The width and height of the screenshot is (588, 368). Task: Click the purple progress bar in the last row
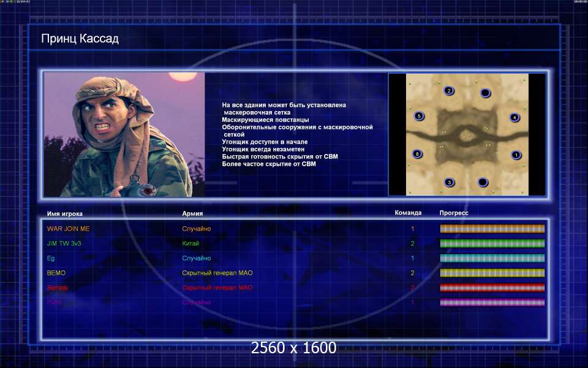(x=492, y=302)
